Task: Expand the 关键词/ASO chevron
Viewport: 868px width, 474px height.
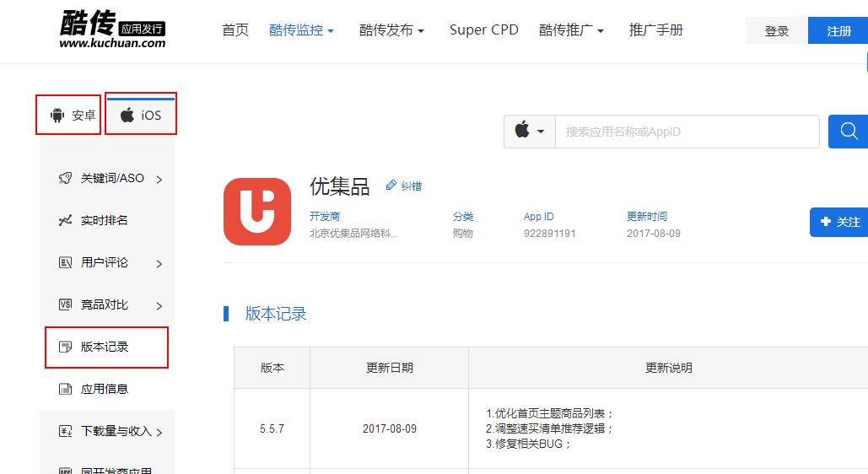Action: 159,180
